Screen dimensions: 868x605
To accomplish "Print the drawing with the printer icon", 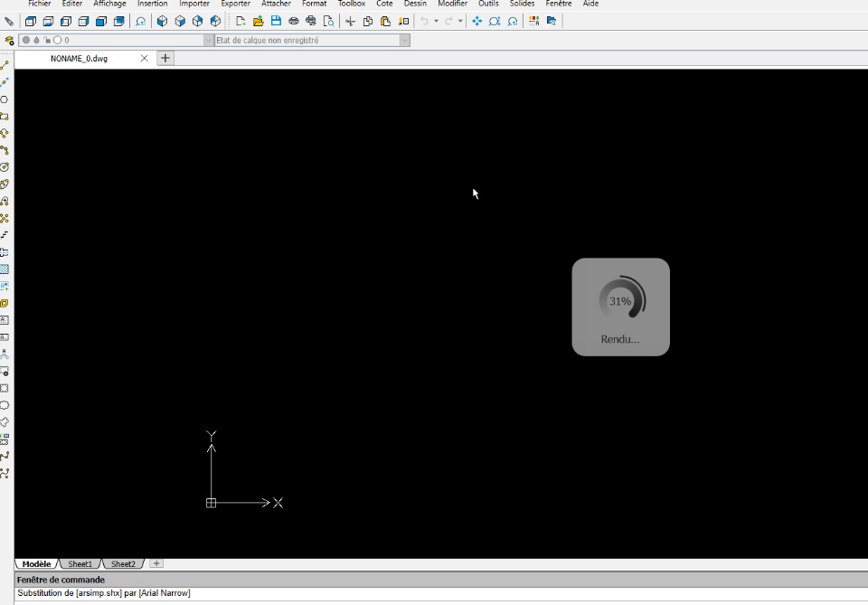I will (293, 22).
